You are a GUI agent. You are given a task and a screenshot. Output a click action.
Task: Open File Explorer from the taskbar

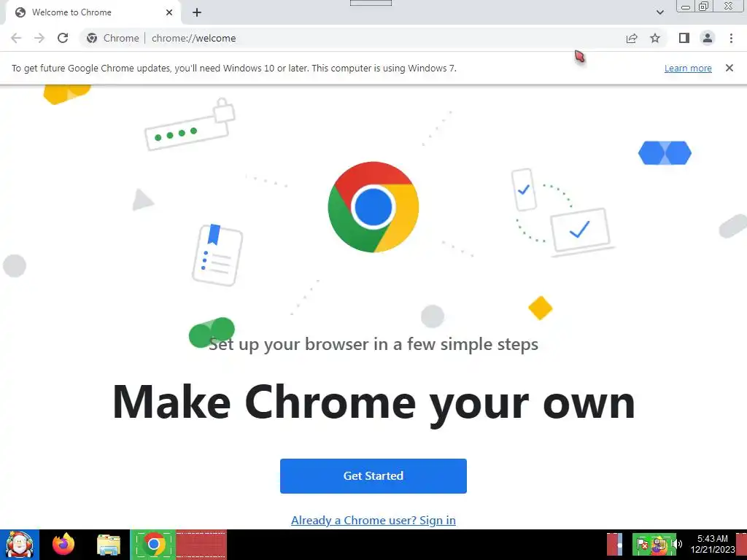coord(109,545)
